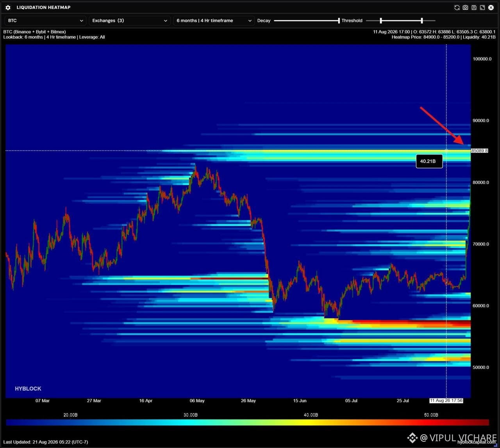Click the 26 May date label

coord(248,401)
